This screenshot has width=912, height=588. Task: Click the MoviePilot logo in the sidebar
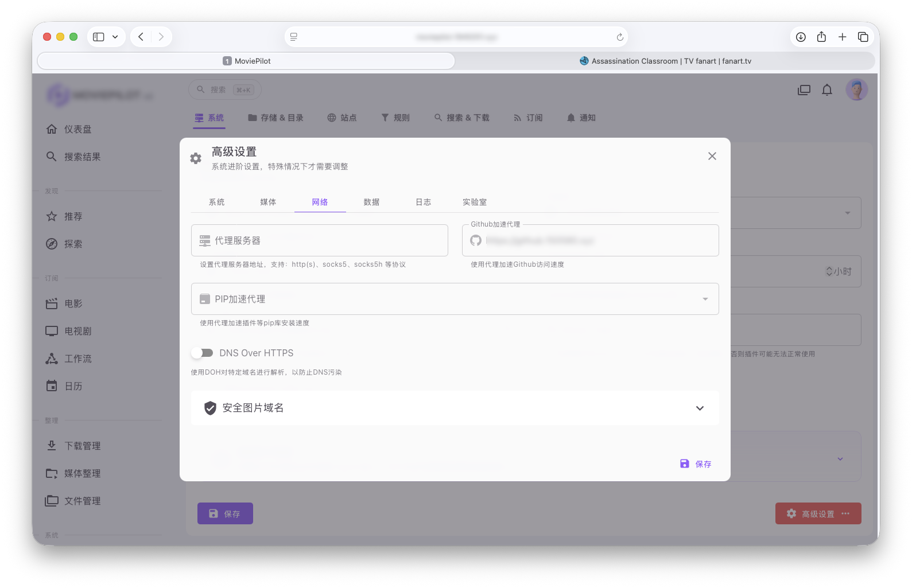click(x=100, y=95)
